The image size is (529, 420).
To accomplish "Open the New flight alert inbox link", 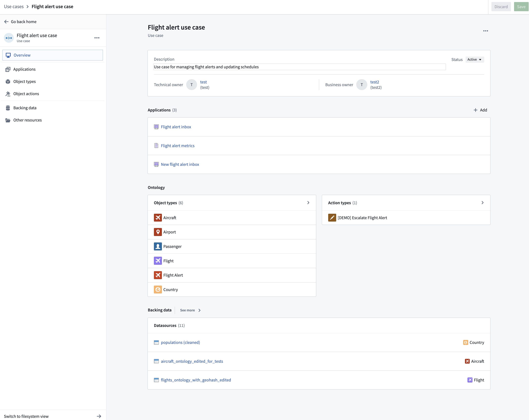I will (x=180, y=164).
